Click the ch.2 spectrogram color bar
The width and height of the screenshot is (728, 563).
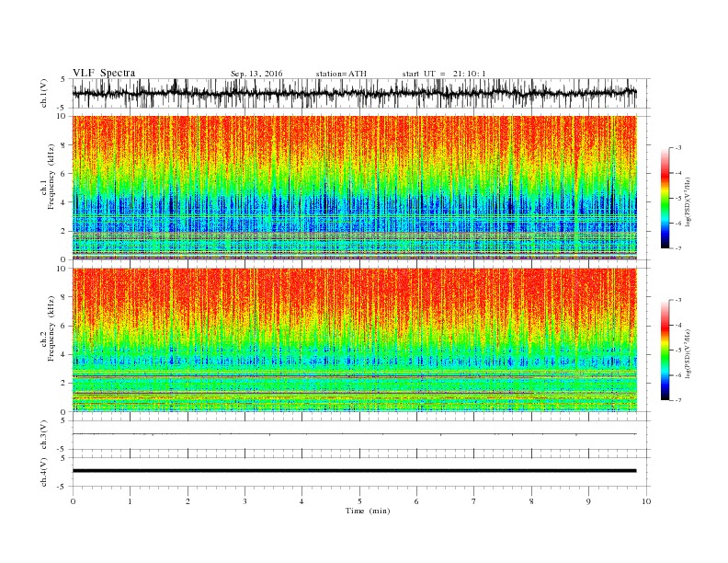665,350
